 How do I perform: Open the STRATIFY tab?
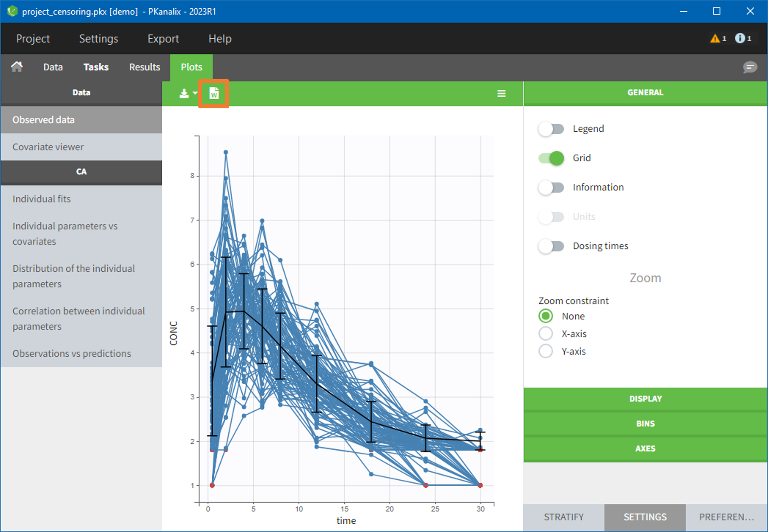tap(563, 517)
